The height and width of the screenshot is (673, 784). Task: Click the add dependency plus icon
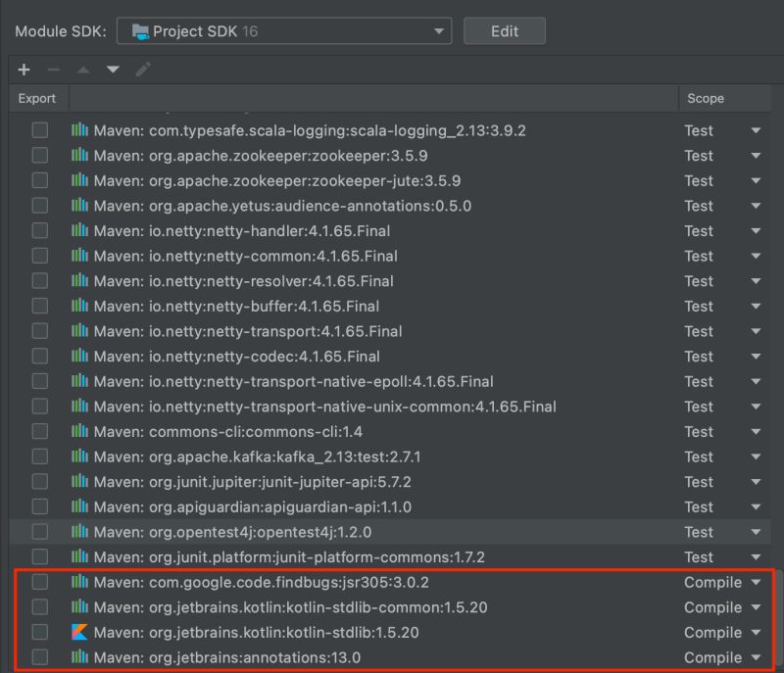click(24, 70)
